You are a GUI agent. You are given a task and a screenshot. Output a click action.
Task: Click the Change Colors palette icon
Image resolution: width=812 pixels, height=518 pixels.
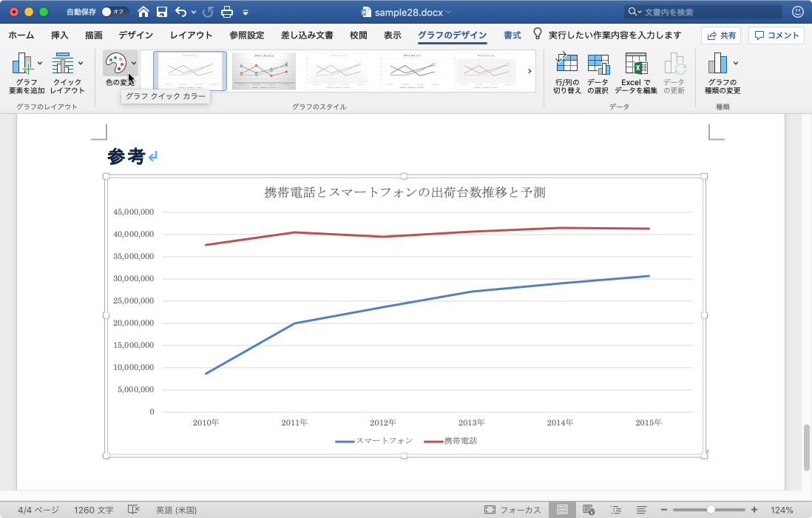point(115,64)
